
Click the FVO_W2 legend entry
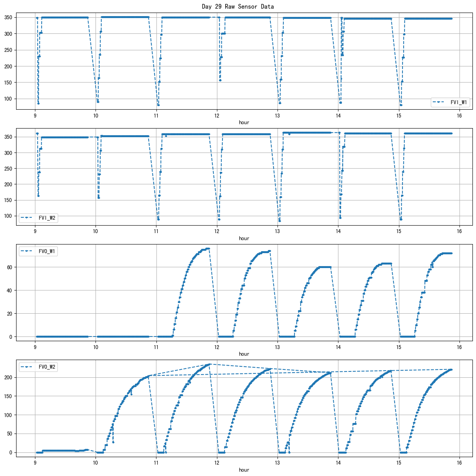(x=47, y=367)
